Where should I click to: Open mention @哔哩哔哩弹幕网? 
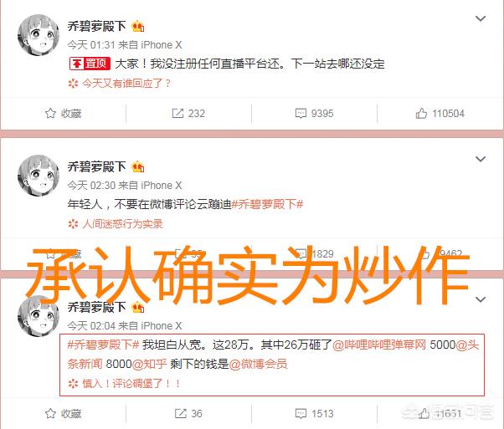[379, 345]
